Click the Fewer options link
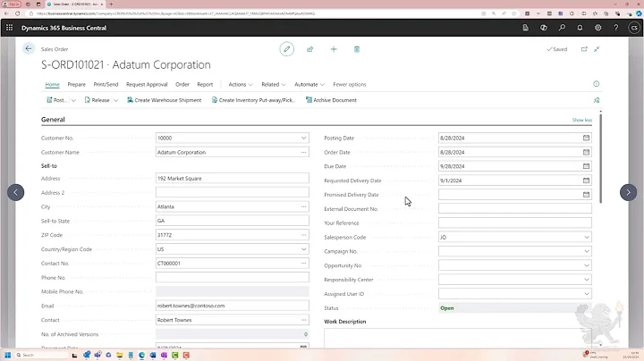This screenshot has width=644, height=361. [350, 84]
